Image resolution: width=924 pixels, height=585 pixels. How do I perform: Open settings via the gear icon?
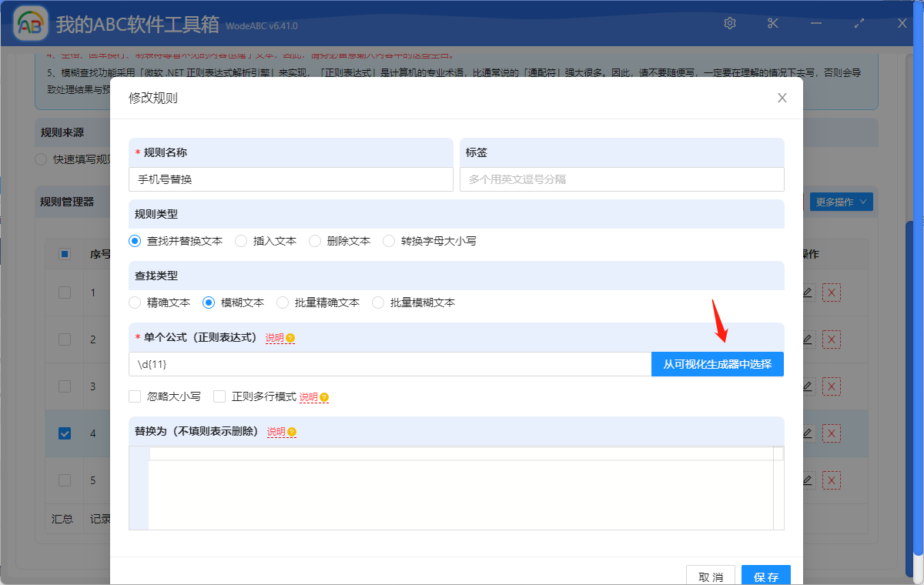729,23
